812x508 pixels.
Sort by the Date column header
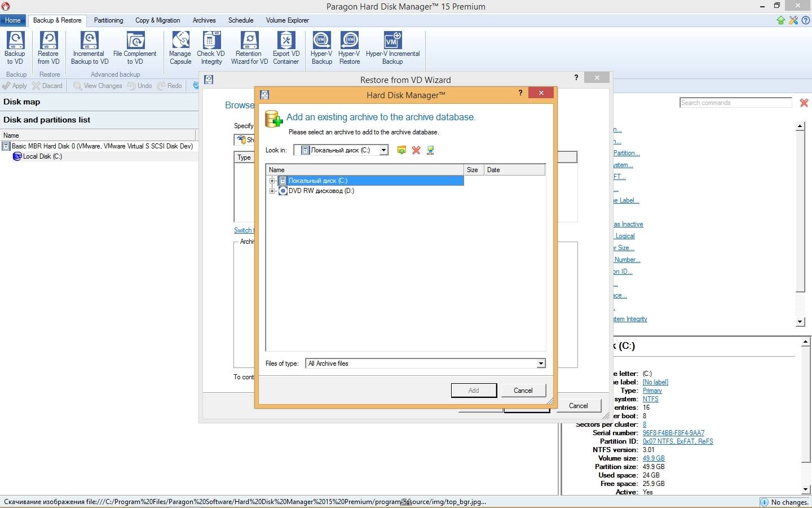point(514,170)
